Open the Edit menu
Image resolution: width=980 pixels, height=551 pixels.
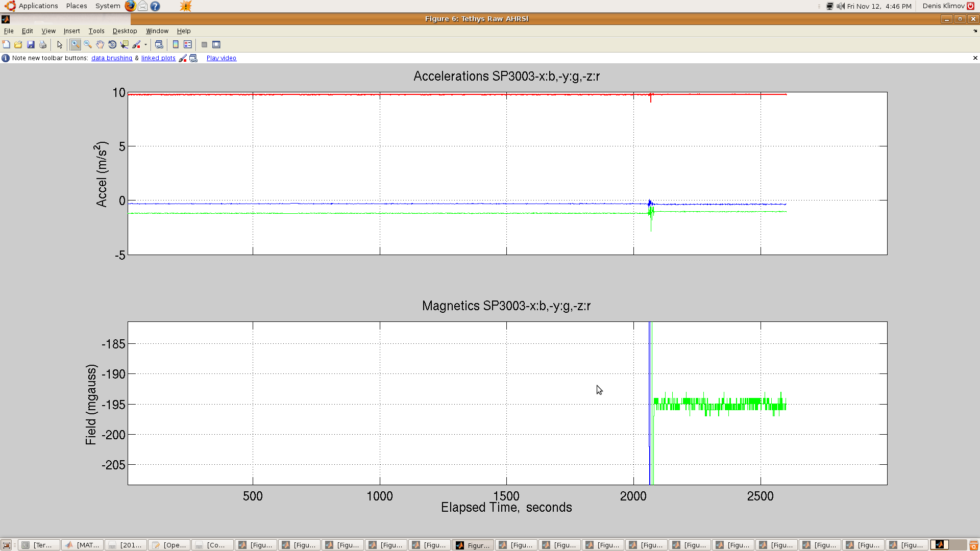pyautogui.click(x=28, y=31)
